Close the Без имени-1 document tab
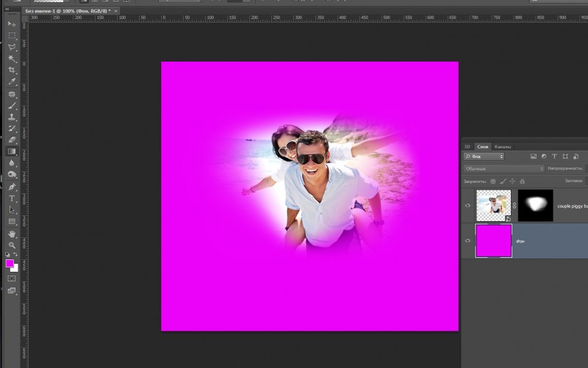 115,11
